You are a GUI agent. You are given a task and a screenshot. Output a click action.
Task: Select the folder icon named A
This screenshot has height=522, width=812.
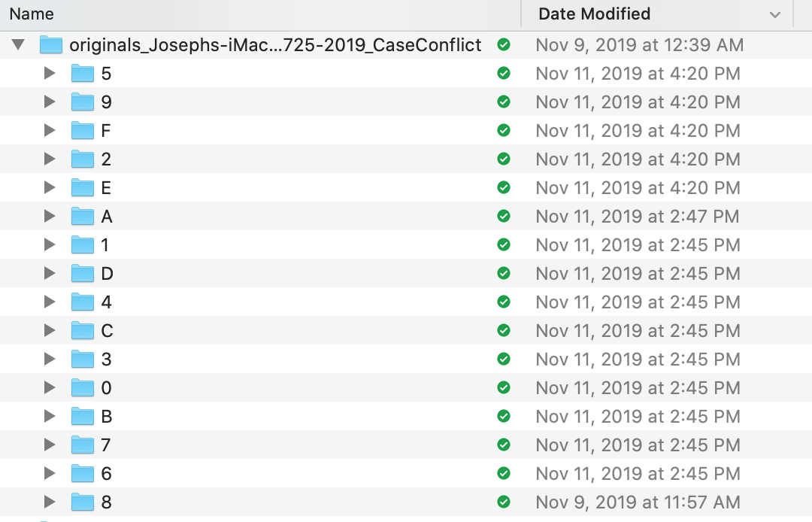coord(83,217)
